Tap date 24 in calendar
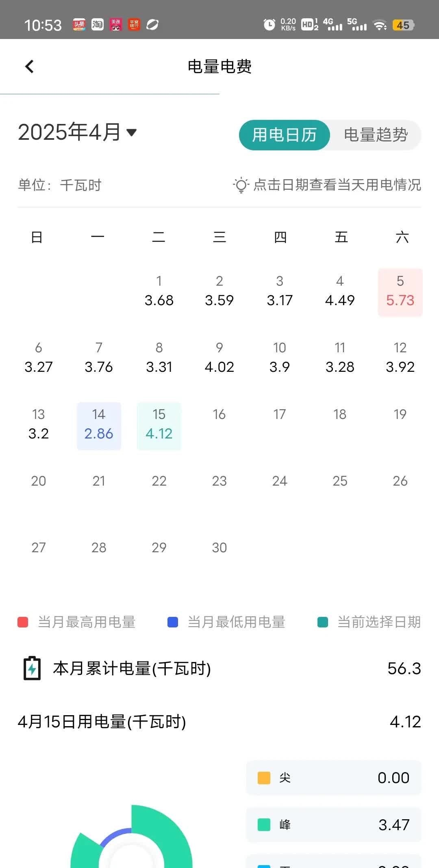This screenshot has height=868, width=439. tap(280, 481)
